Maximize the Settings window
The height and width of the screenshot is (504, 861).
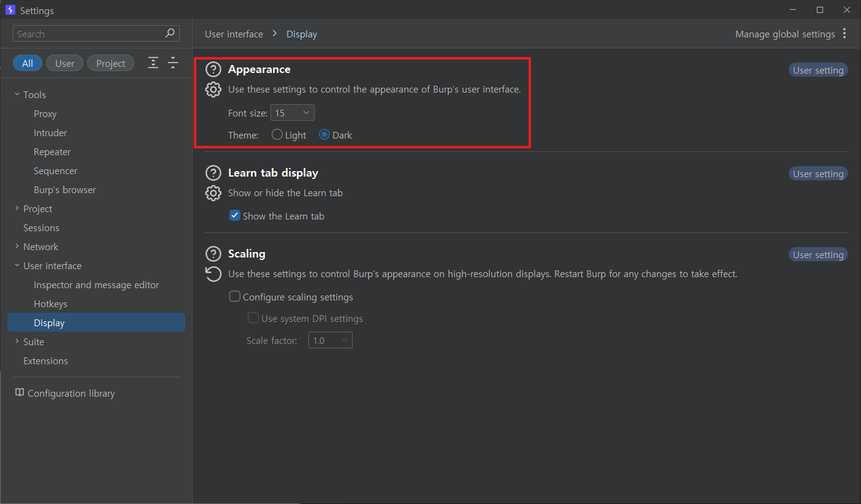tap(820, 9)
